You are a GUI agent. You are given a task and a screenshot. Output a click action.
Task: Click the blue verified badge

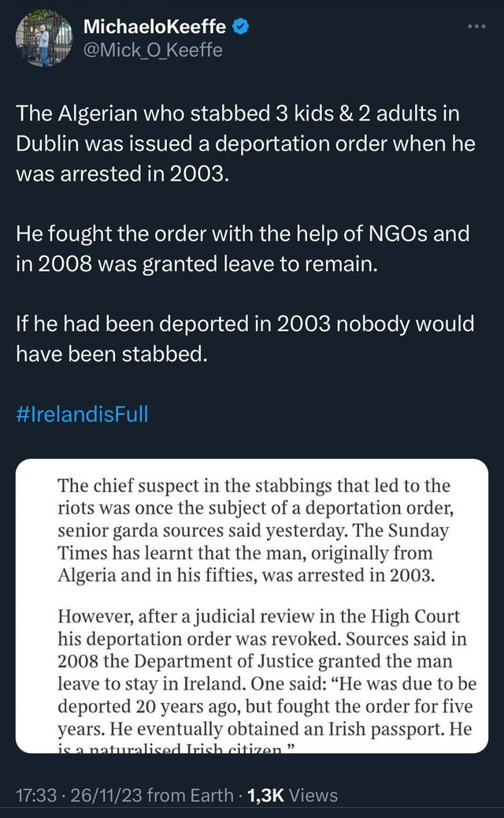(241, 27)
